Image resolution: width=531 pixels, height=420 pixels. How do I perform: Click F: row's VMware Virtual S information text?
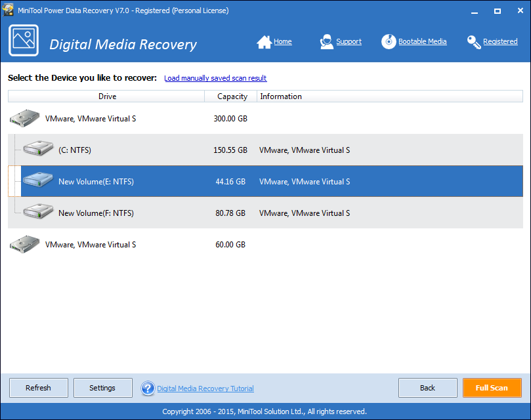305,213
